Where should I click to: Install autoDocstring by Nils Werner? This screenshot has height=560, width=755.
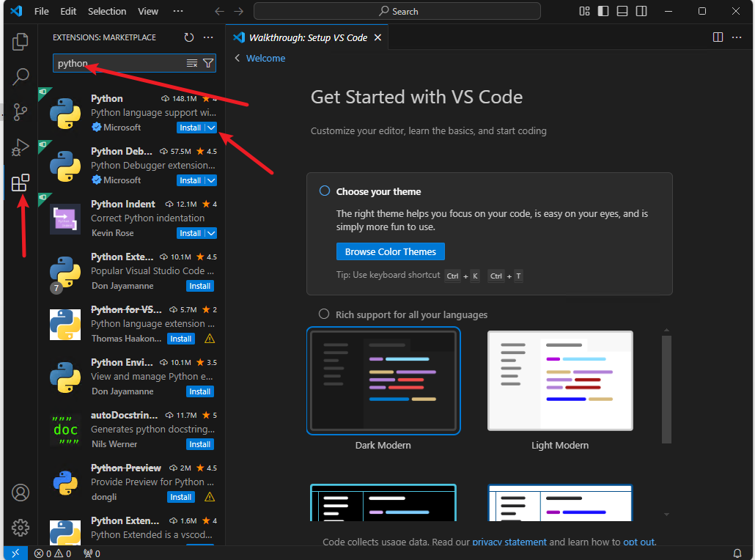(x=200, y=444)
